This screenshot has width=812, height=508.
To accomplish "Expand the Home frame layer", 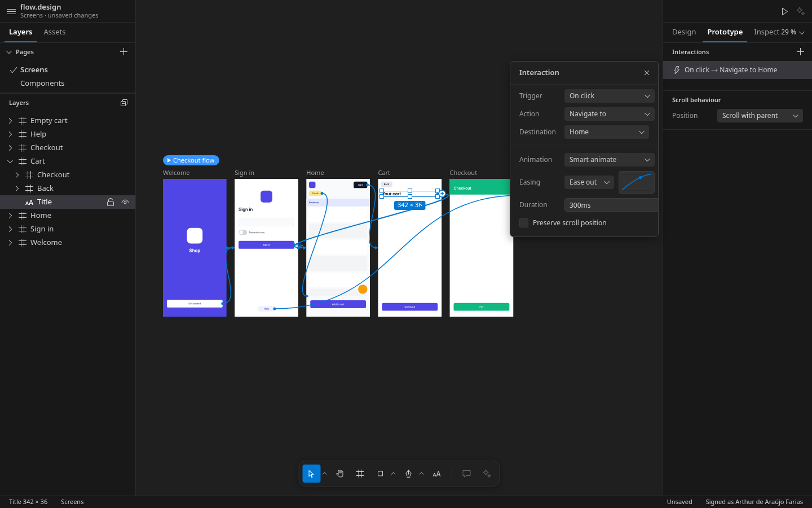I will click(10, 216).
